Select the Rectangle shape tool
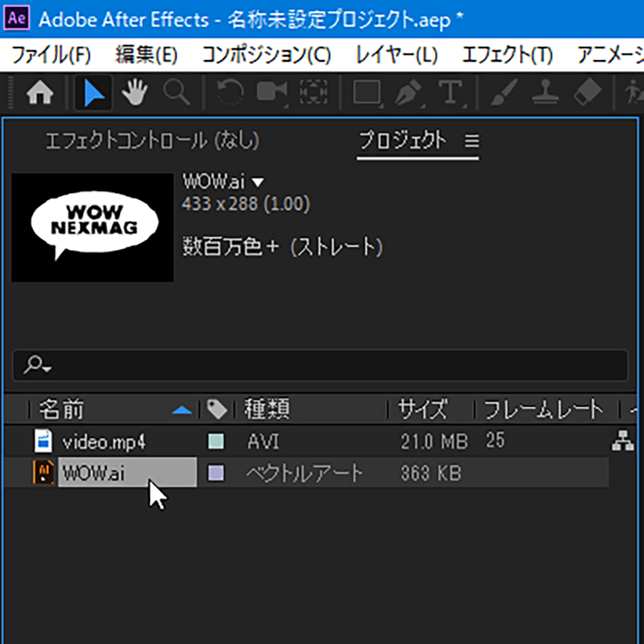This screenshot has width=644, height=644. click(367, 92)
